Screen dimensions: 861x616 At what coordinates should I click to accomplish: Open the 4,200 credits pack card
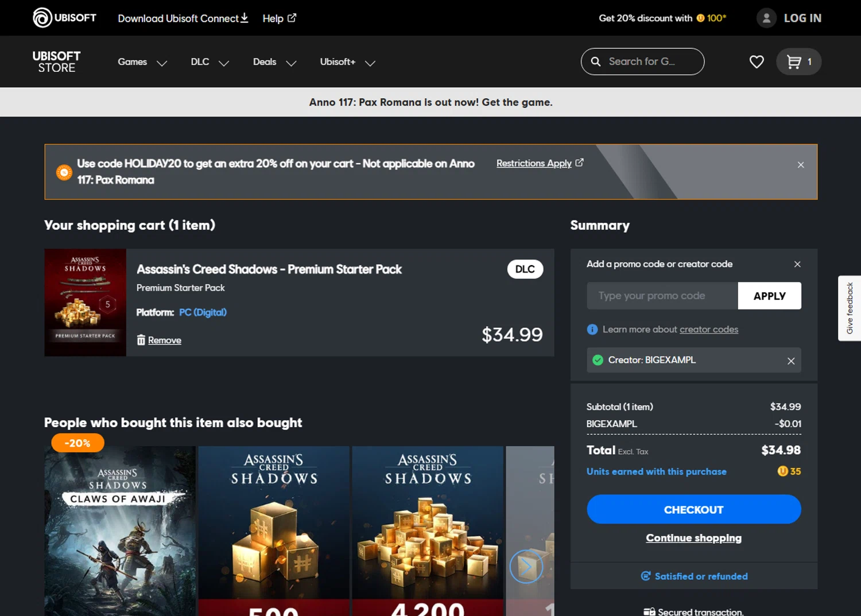pyautogui.click(x=428, y=531)
